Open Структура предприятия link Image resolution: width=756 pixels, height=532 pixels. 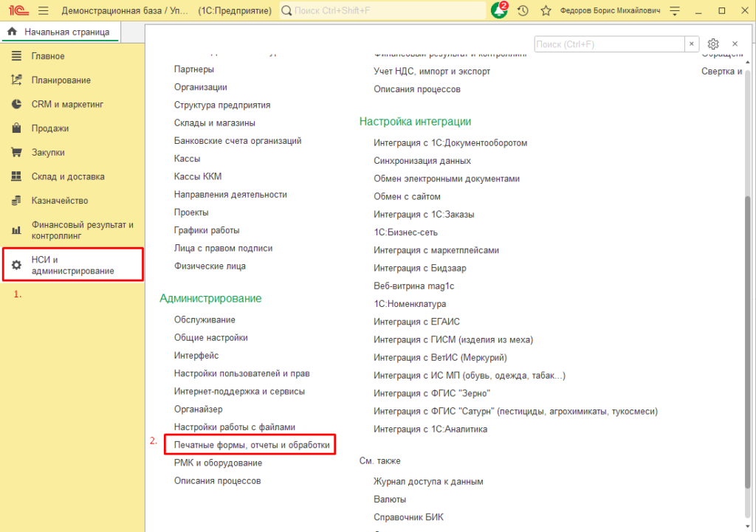click(x=222, y=105)
